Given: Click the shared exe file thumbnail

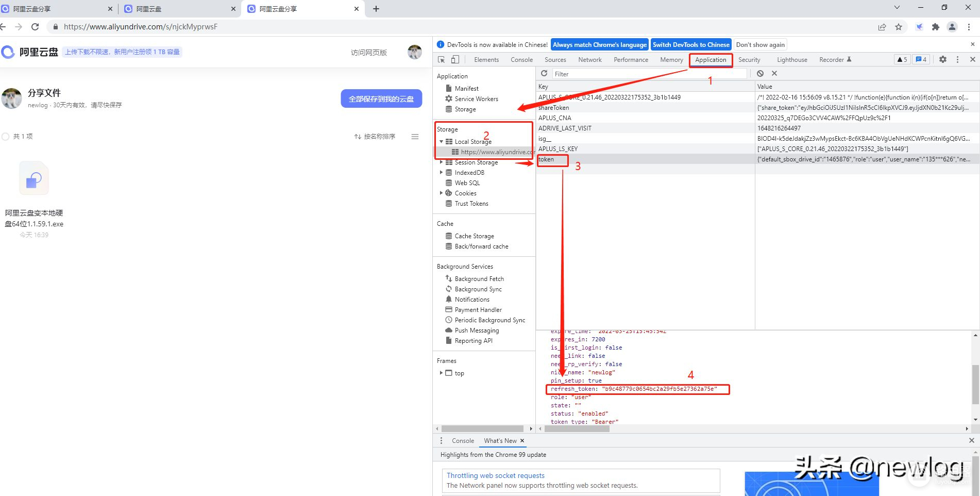Looking at the screenshot, I should tap(34, 178).
